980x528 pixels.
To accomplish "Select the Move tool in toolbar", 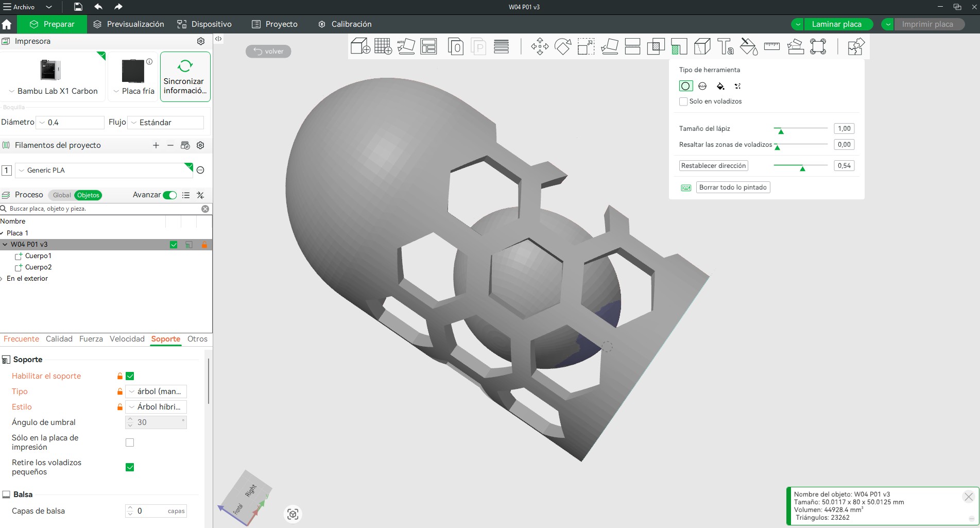I will tap(540, 47).
